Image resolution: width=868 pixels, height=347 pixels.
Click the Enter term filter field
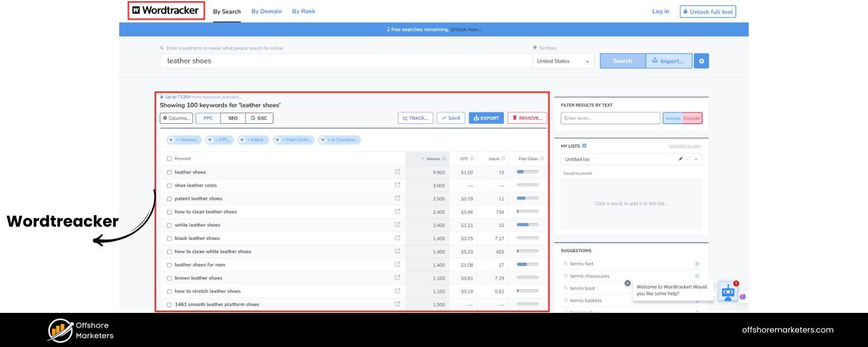610,117
